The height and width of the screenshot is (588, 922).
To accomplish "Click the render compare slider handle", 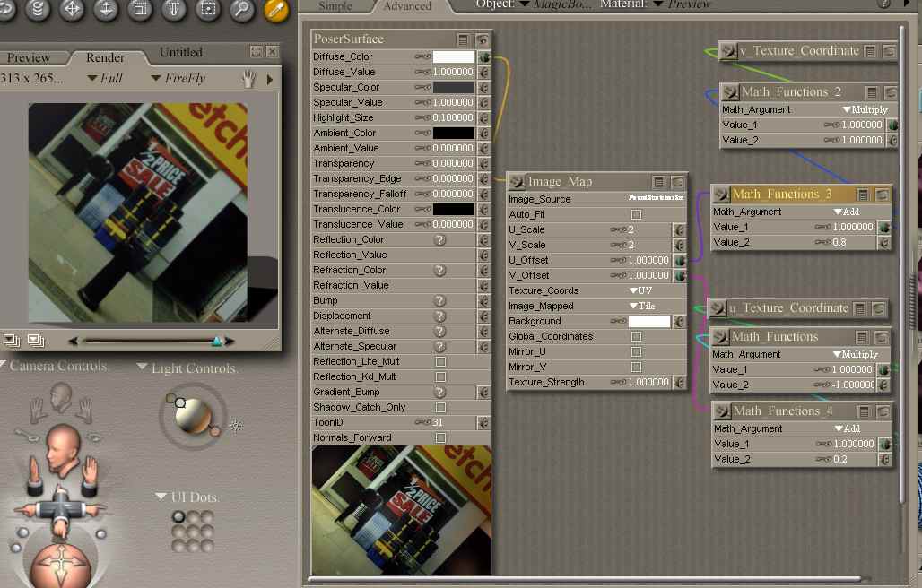I will coord(216,341).
